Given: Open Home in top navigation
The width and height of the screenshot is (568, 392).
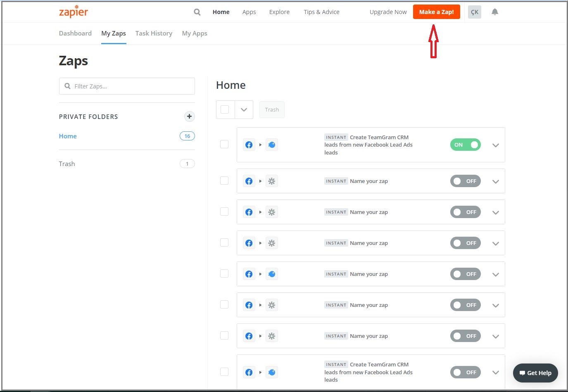Looking at the screenshot, I should pyautogui.click(x=221, y=12).
